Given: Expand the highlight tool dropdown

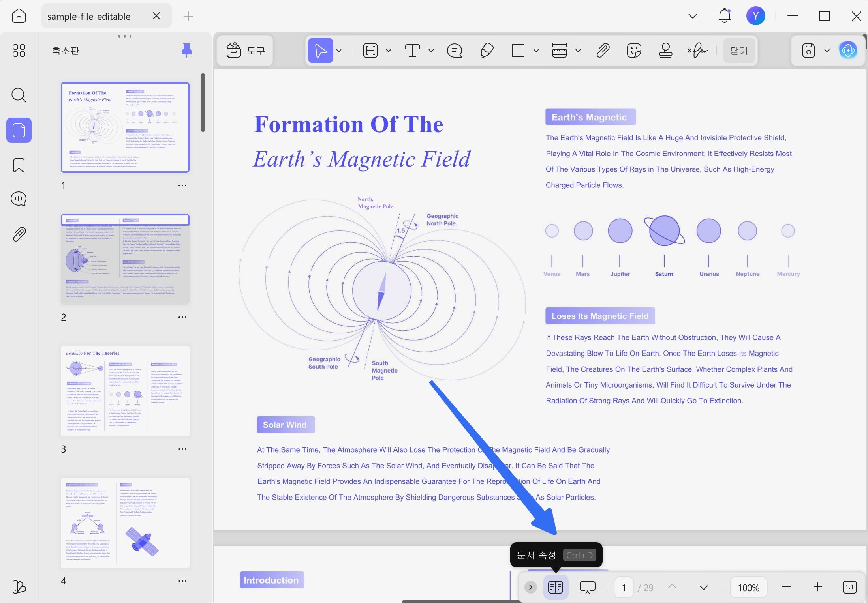Looking at the screenshot, I should tap(389, 51).
